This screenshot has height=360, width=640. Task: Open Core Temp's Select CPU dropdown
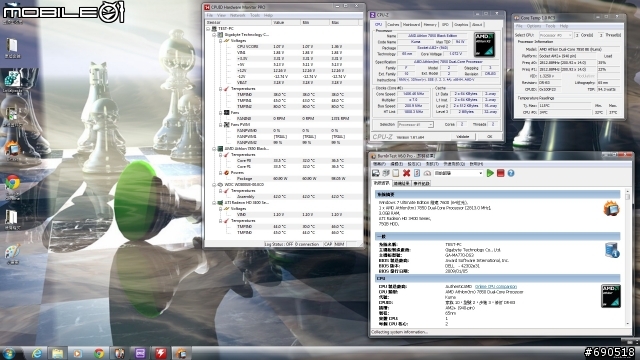click(x=556, y=35)
